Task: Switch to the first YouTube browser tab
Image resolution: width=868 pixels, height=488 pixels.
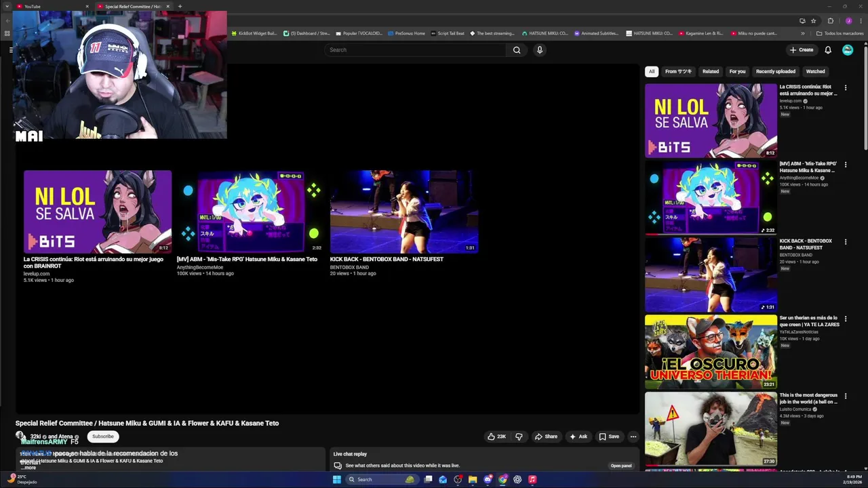Action: point(51,6)
